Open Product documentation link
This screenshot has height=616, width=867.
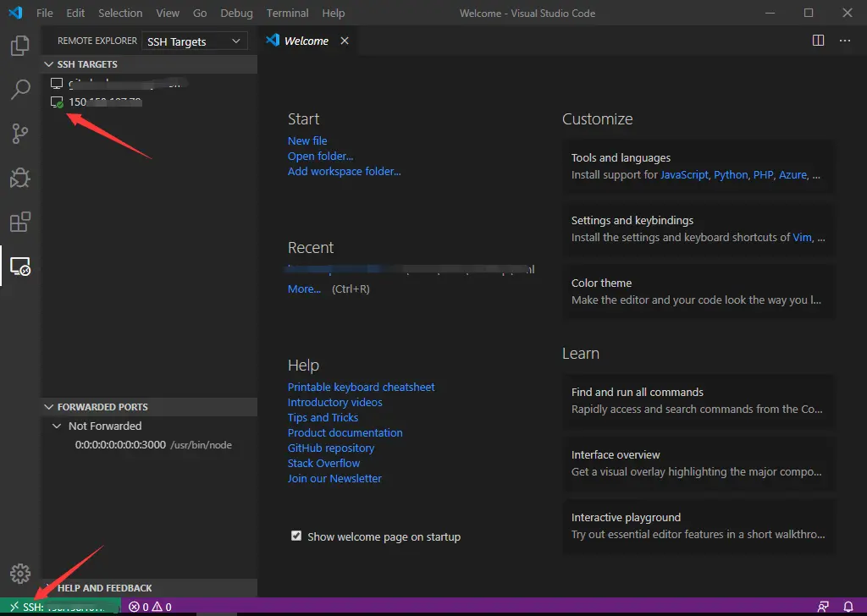pos(345,432)
